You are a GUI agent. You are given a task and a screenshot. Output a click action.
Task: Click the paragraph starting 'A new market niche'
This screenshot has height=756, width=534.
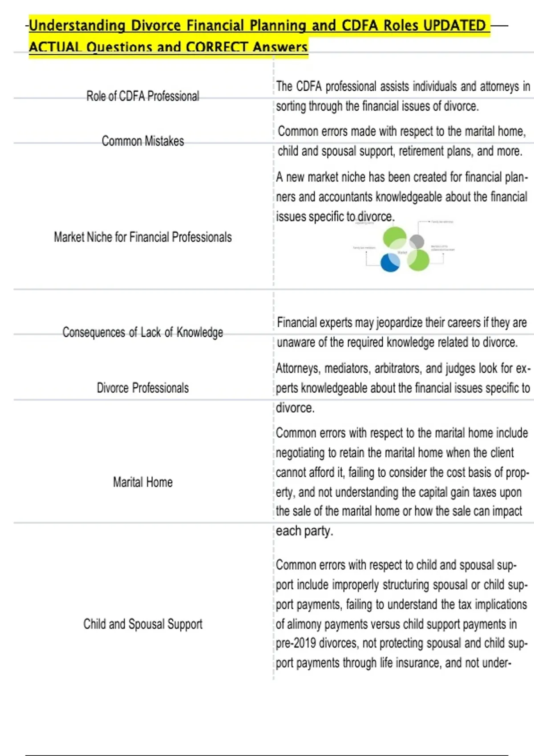(x=401, y=197)
